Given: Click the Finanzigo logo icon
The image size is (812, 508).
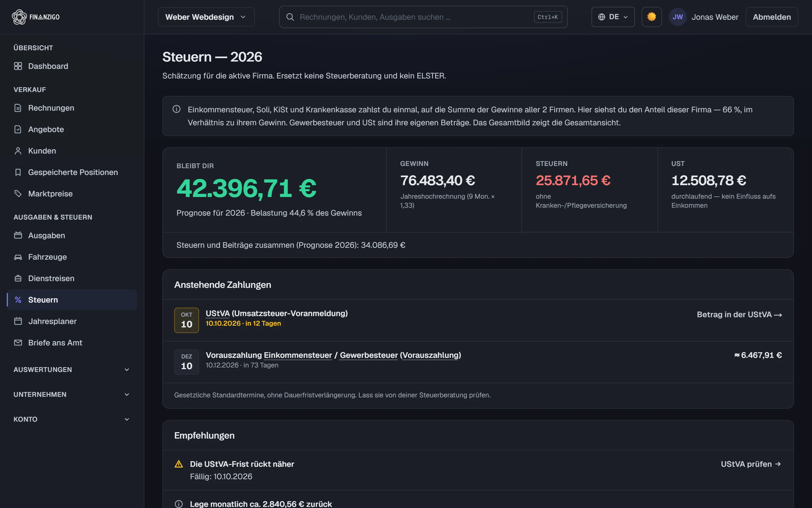Looking at the screenshot, I should [19, 17].
